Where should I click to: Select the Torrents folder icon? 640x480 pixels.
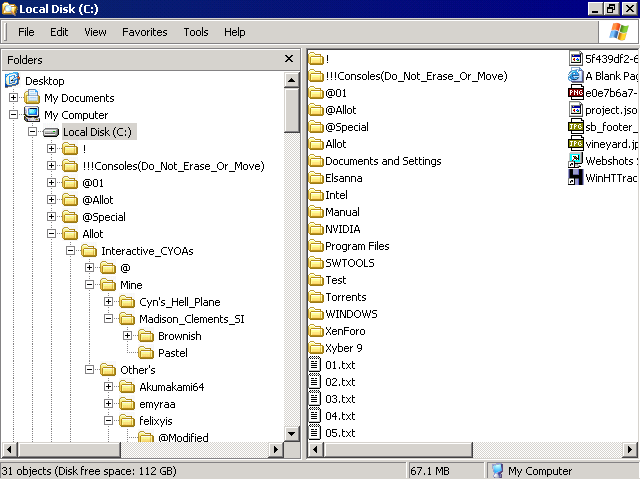(316, 297)
